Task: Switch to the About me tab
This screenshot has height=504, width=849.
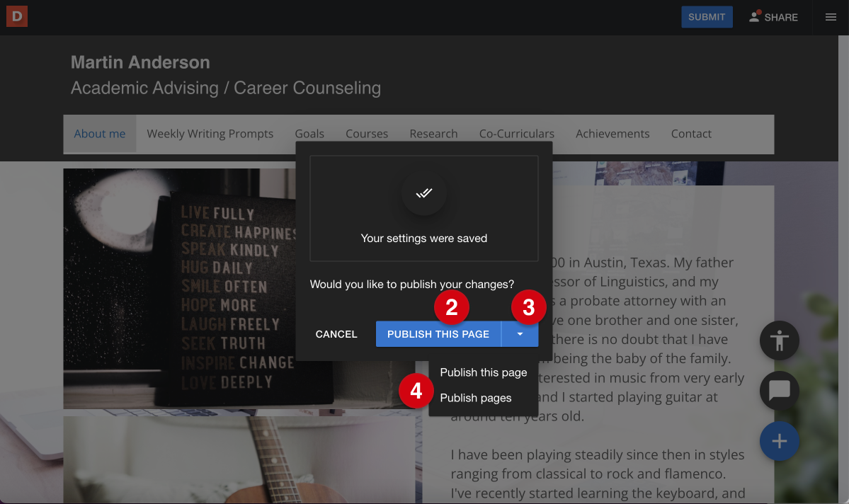Action: click(100, 134)
